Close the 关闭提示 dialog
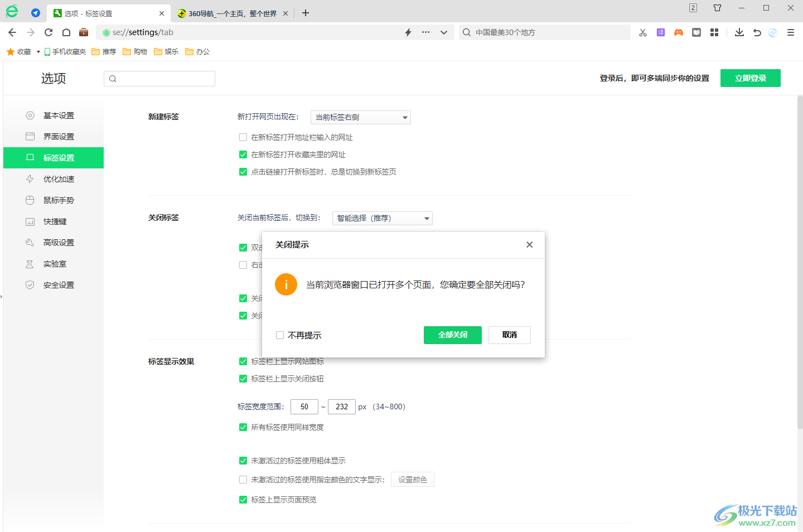The width and height of the screenshot is (803, 532). pyautogui.click(x=529, y=245)
